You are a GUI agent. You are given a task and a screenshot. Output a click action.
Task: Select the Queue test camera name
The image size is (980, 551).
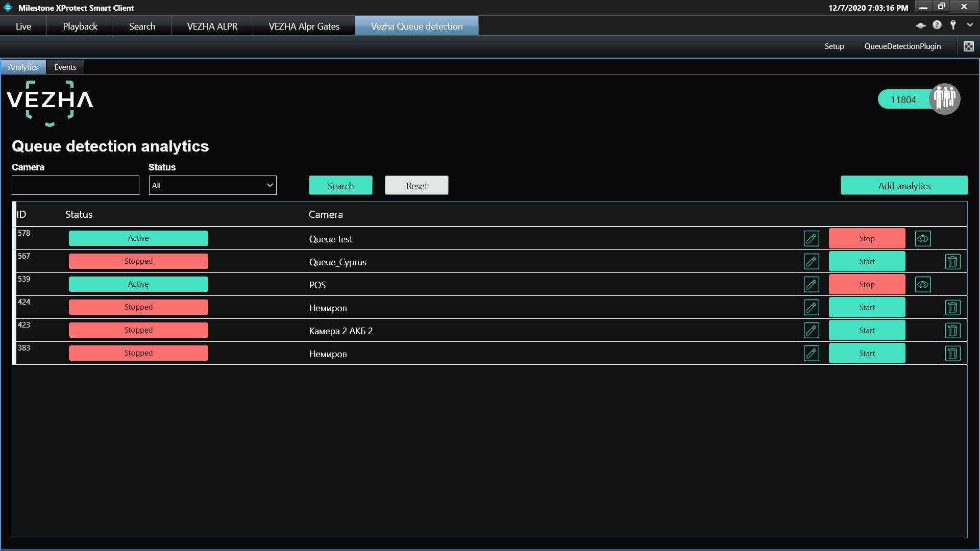pyautogui.click(x=331, y=239)
